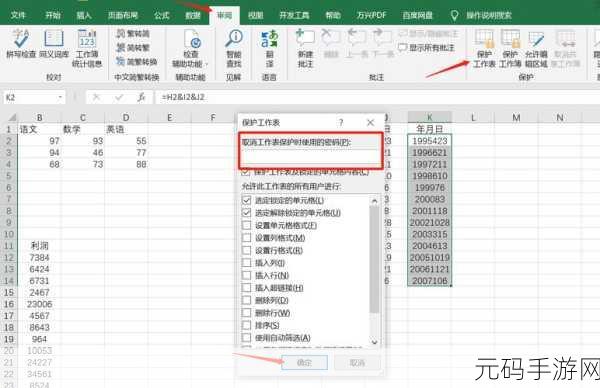The height and width of the screenshot is (388, 600).
Task: Click 显示所有批注 show all comments
Action: point(426,48)
